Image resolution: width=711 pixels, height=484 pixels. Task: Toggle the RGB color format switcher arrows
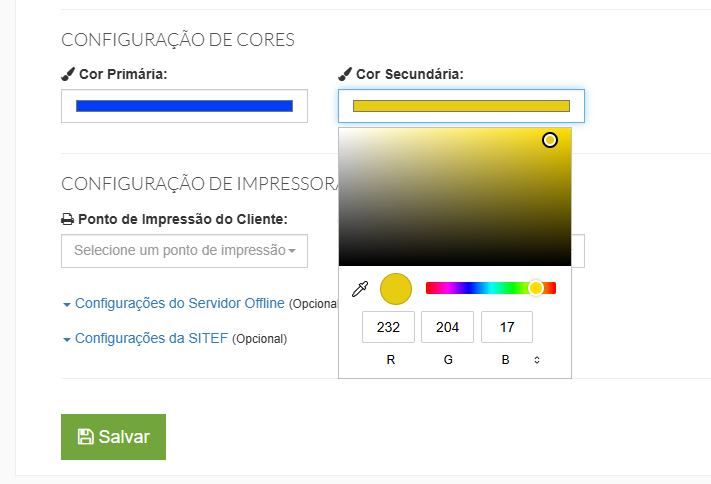(x=537, y=360)
